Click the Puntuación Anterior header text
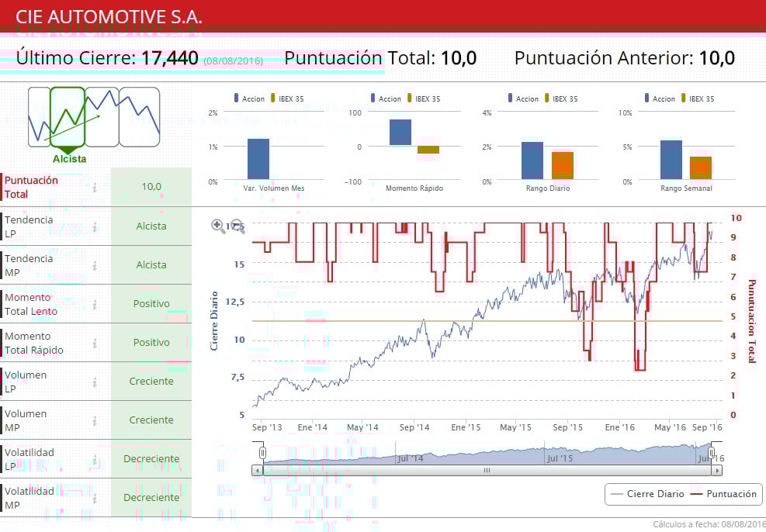This screenshot has width=766, height=532. coord(604,58)
